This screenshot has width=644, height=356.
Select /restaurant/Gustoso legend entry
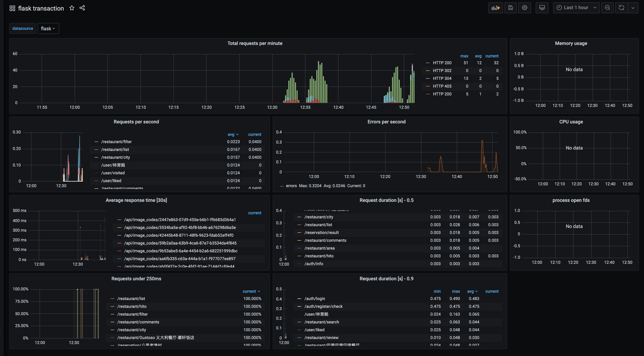(156, 337)
